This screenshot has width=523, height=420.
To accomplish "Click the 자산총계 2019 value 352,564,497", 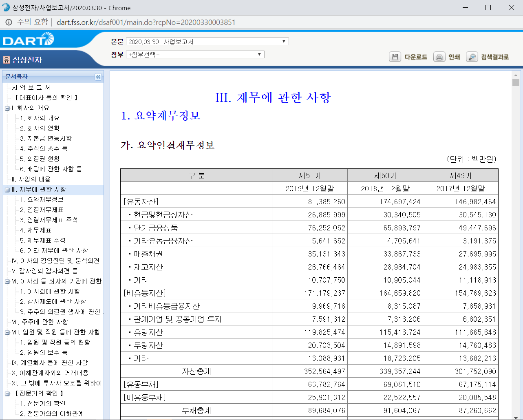I will (324, 371).
